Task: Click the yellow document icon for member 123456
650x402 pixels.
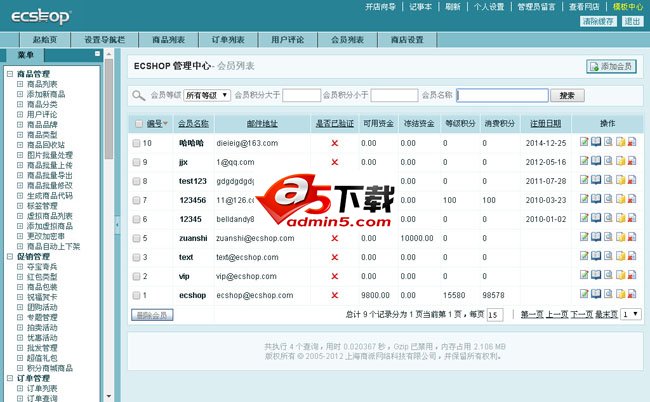Action: click(620, 199)
